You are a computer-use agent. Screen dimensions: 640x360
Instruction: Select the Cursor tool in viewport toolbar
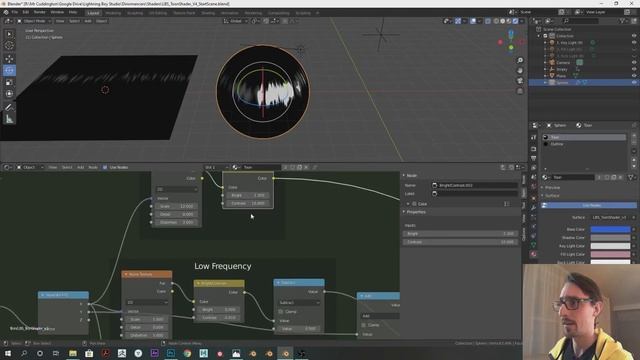click(x=9, y=46)
